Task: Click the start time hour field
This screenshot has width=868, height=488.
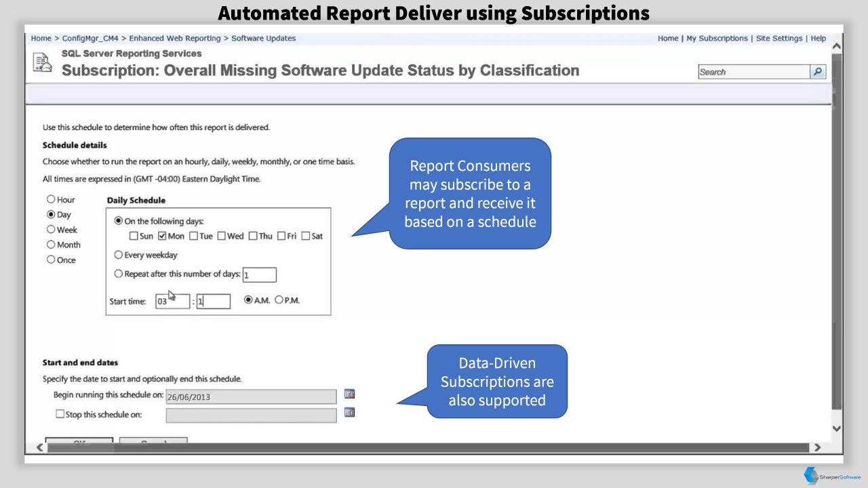Action: [172, 301]
